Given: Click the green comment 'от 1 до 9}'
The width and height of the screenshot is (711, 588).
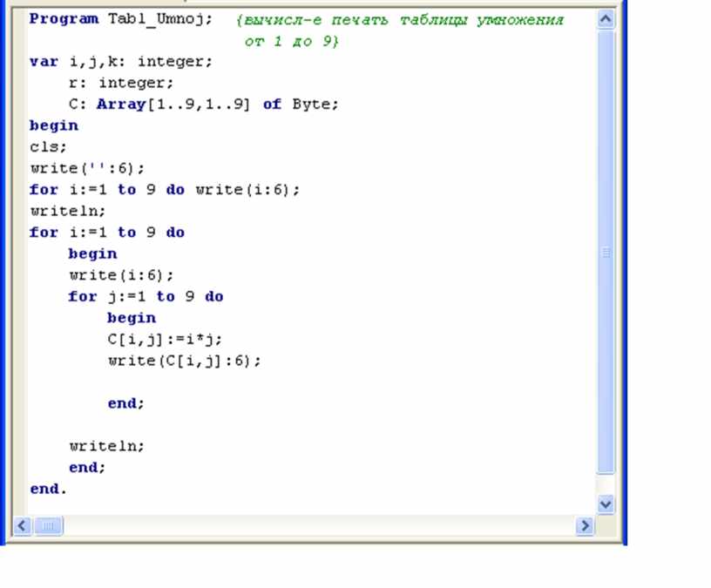Looking at the screenshot, I should point(292,41).
